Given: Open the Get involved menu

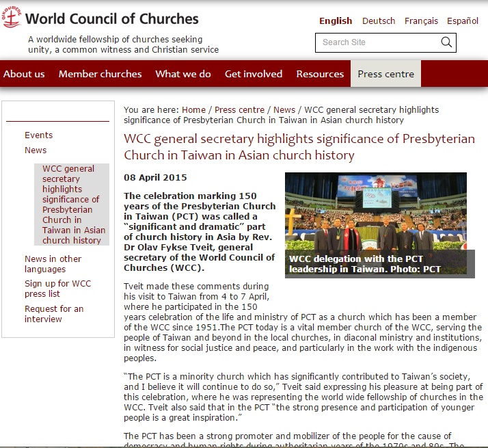Looking at the screenshot, I should pos(253,74).
